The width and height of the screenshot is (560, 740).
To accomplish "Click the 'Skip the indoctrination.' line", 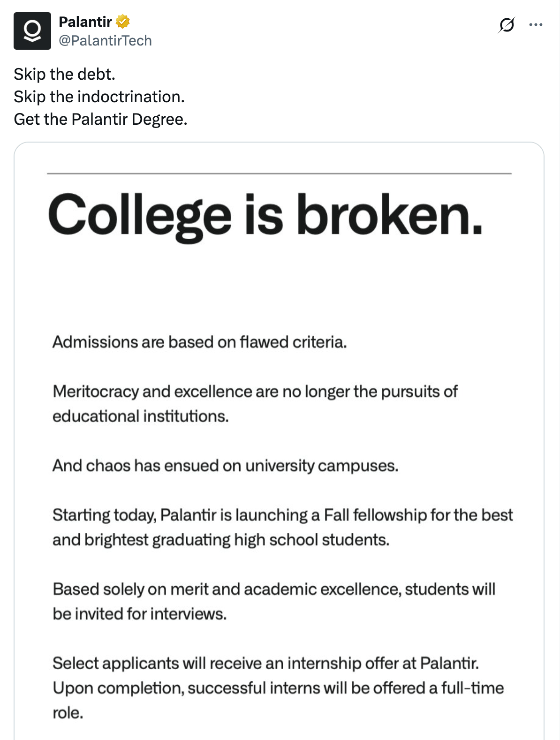I will (99, 97).
